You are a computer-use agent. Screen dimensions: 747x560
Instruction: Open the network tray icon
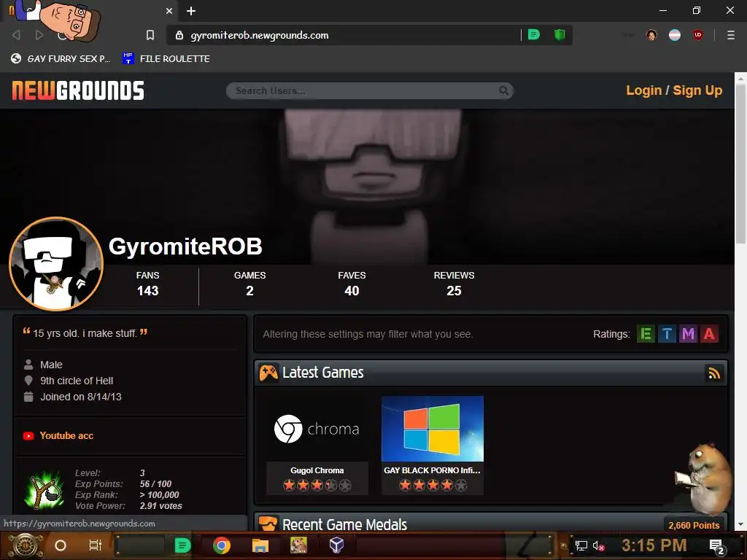(x=581, y=545)
